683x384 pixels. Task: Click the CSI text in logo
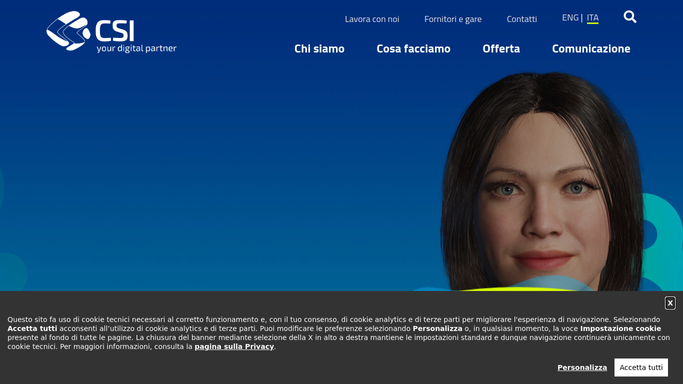coord(115,30)
